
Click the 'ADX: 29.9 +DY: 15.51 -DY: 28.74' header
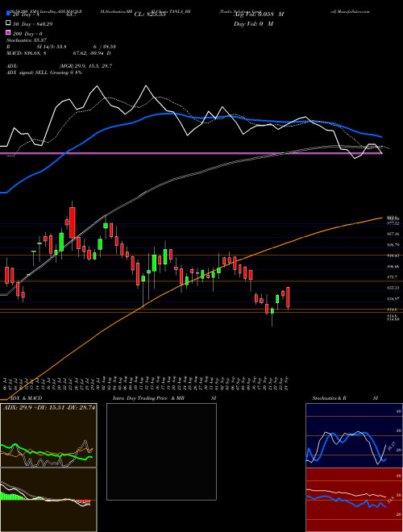point(49,408)
